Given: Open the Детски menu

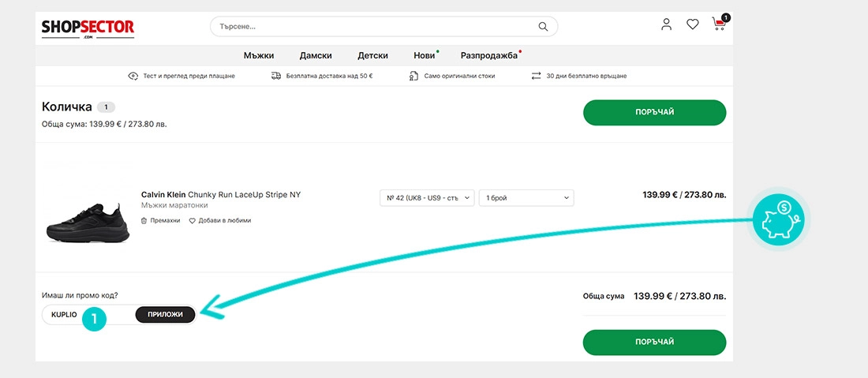Looking at the screenshot, I should coord(372,55).
